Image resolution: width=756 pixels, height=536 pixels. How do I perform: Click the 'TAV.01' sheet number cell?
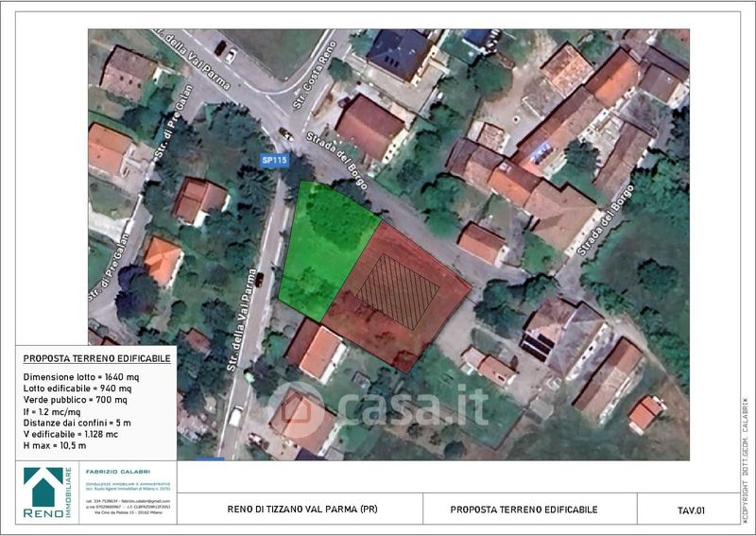[691, 510]
